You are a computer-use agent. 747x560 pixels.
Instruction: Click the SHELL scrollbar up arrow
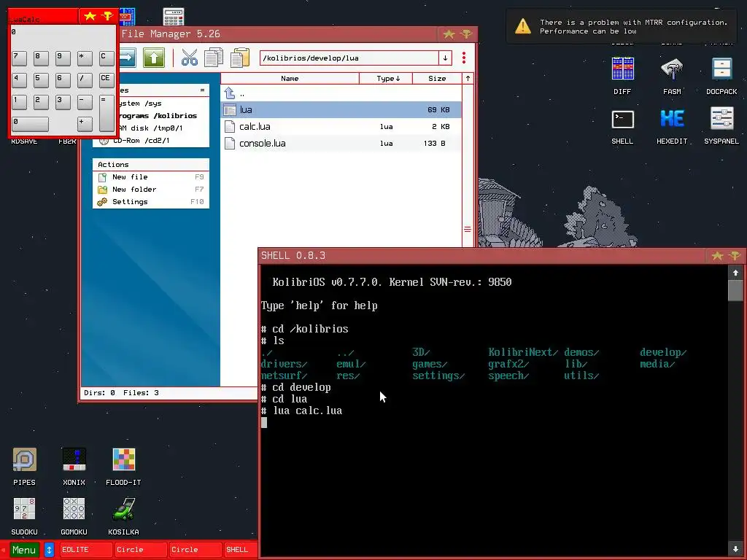pyautogui.click(x=735, y=273)
